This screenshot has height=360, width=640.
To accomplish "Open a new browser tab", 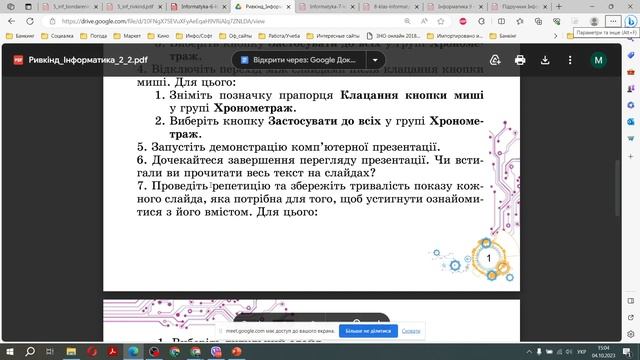I will coord(559,7).
